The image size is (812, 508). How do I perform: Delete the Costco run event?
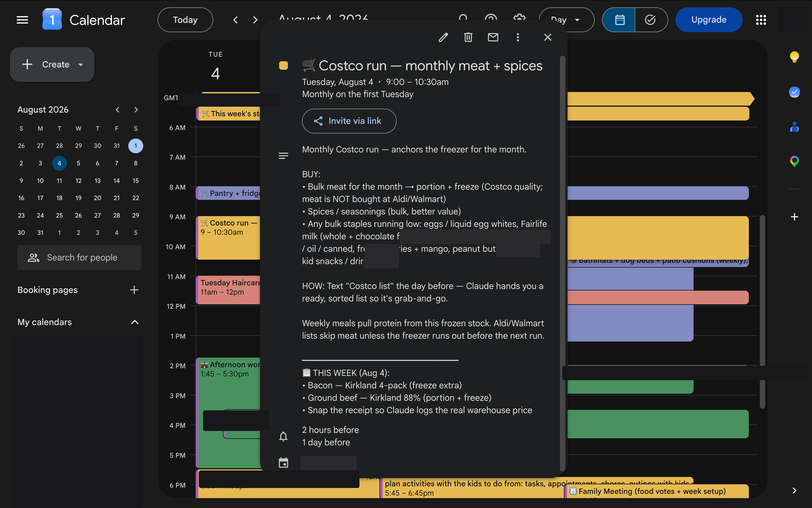468,37
